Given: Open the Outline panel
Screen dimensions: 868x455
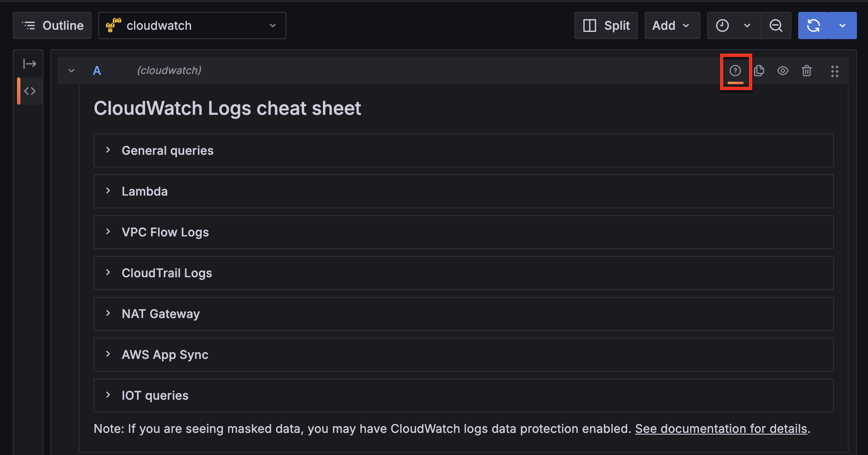Looking at the screenshot, I should point(52,25).
